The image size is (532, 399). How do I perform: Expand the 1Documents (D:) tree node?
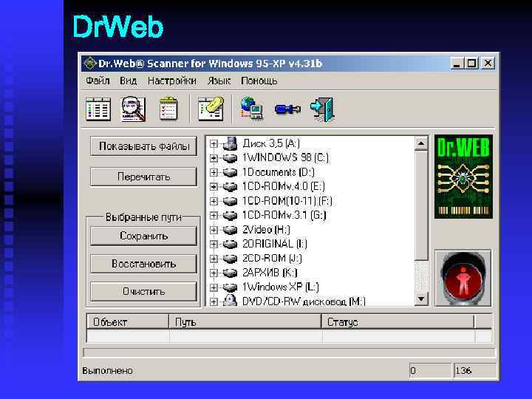pos(214,172)
